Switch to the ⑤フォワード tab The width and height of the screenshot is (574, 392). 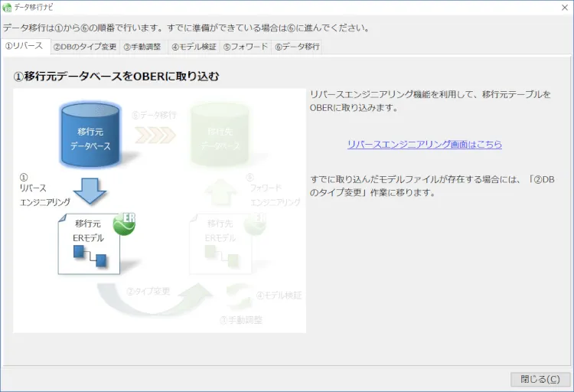(x=245, y=47)
